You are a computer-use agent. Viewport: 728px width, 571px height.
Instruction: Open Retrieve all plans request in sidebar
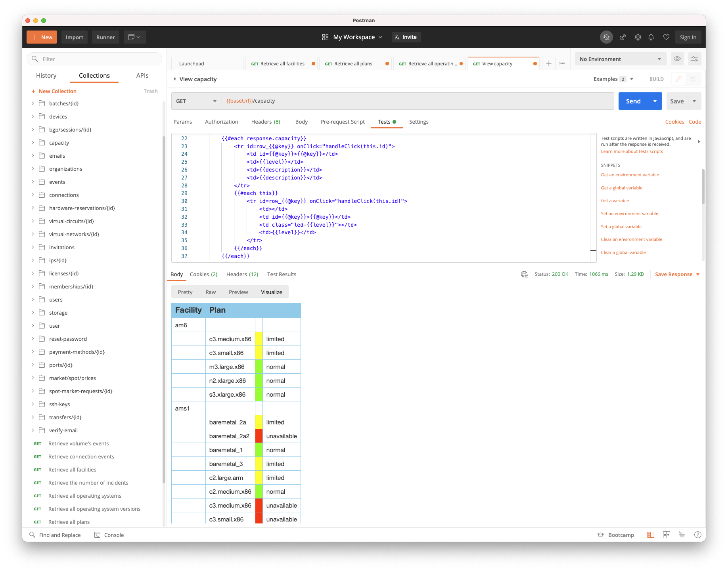tap(69, 522)
